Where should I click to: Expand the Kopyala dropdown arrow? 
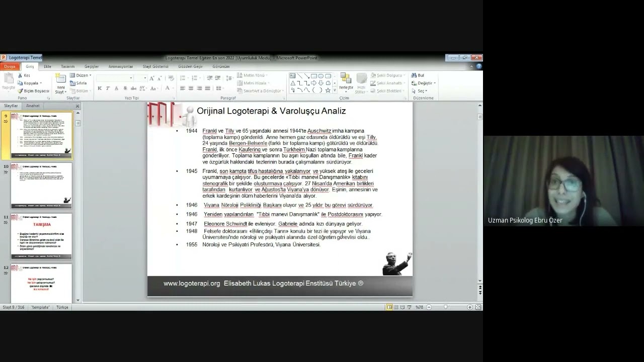click(40, 83)
